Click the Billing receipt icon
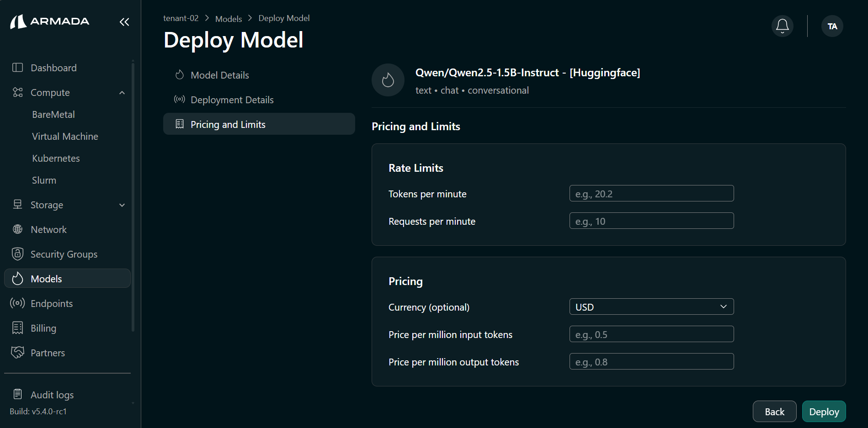 [17, 328]
